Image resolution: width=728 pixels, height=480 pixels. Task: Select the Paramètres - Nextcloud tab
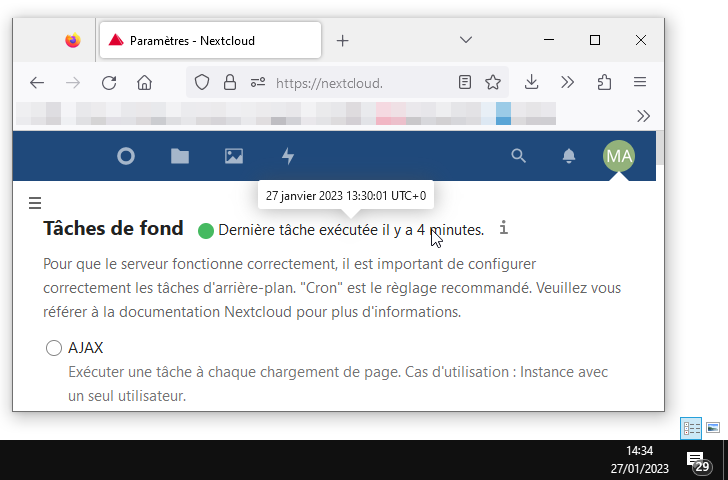(210, 40)
